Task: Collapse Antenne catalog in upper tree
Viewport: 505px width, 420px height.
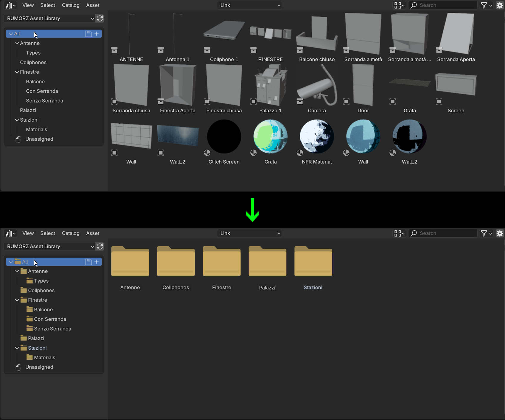Action: (x=17, y=43)
